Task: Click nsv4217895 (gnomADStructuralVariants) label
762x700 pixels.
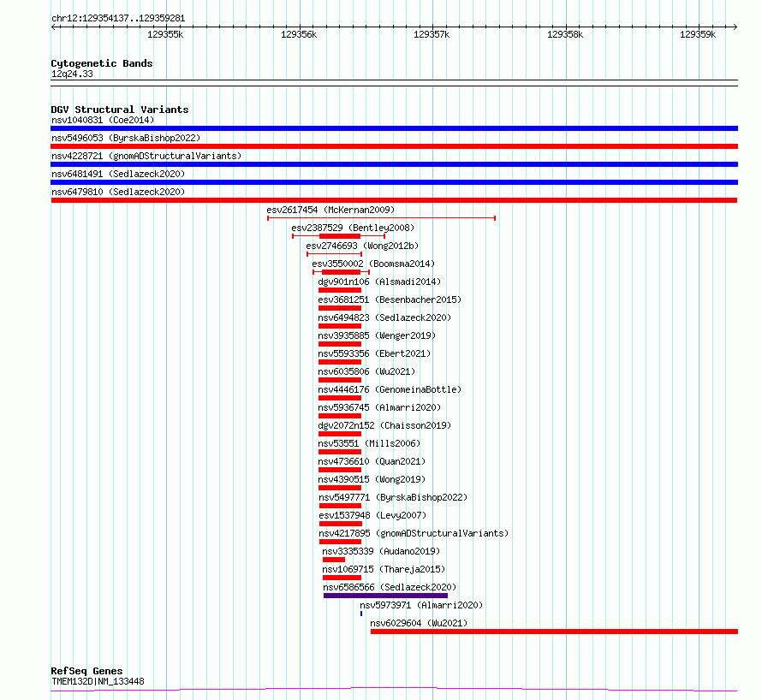Action: pos(414,533)
